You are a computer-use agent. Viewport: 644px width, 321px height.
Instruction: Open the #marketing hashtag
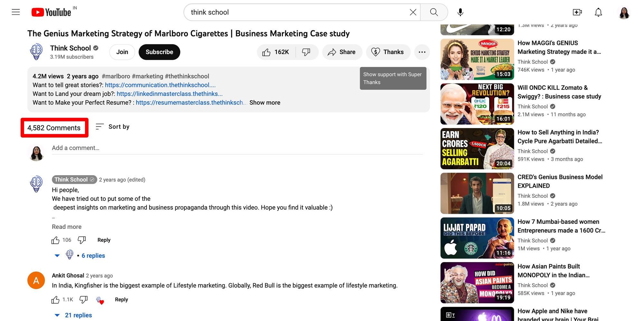tap(147, 76)
